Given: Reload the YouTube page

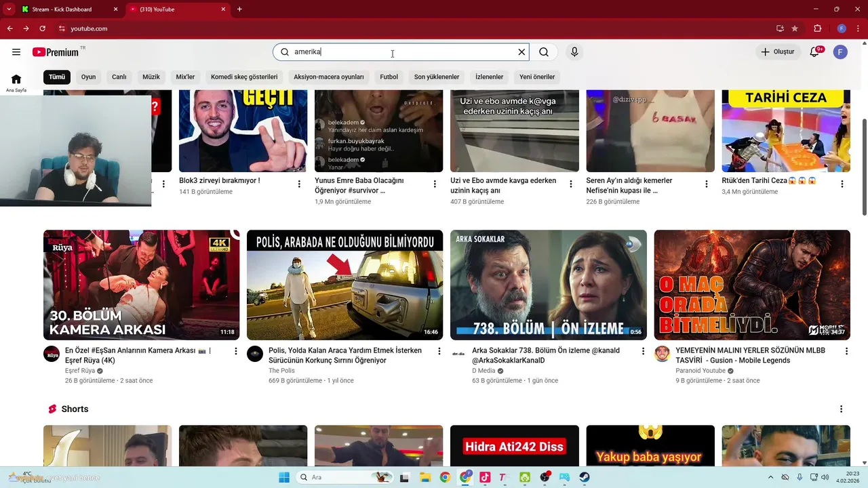Looking at the screenshot, I should 42,28.
